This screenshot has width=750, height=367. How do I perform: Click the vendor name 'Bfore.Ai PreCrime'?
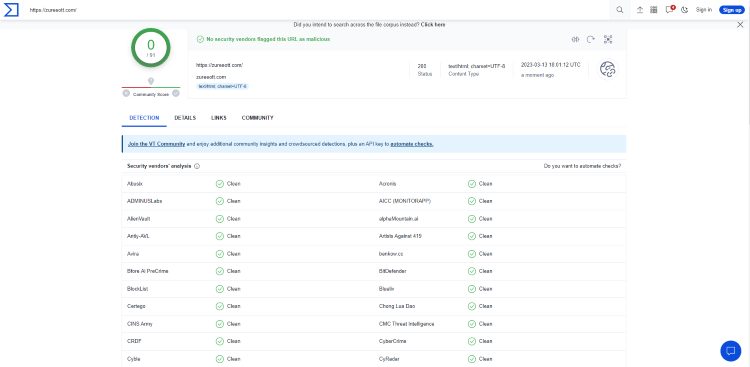(148, 271)
